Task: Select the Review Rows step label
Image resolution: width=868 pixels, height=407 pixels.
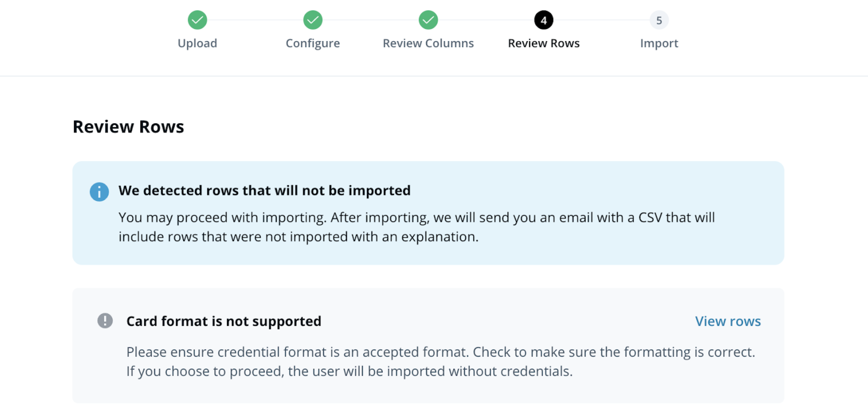Action: coord(544,43)
